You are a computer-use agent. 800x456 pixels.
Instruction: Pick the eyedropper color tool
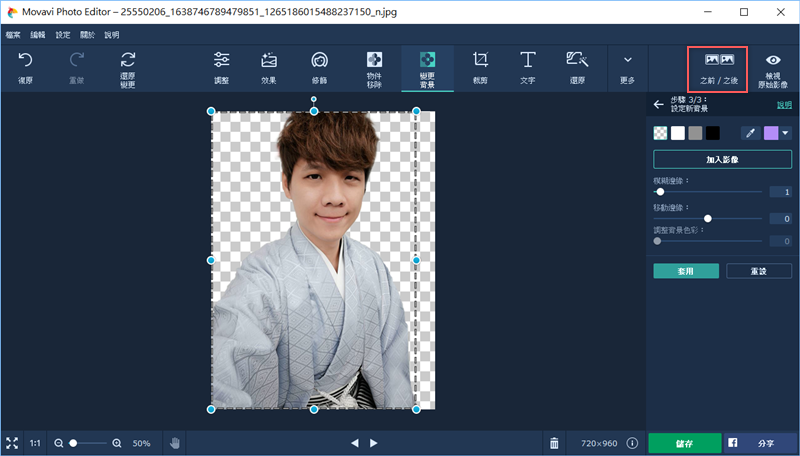(x=751, y=133)
